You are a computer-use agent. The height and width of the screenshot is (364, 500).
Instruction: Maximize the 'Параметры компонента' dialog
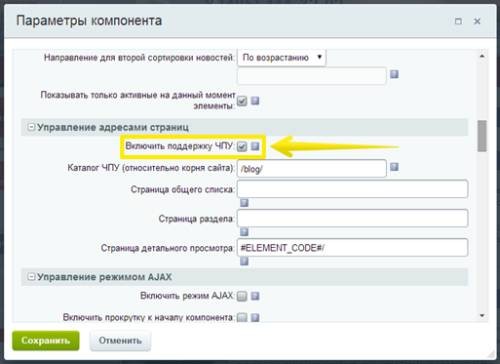(458, 21)
